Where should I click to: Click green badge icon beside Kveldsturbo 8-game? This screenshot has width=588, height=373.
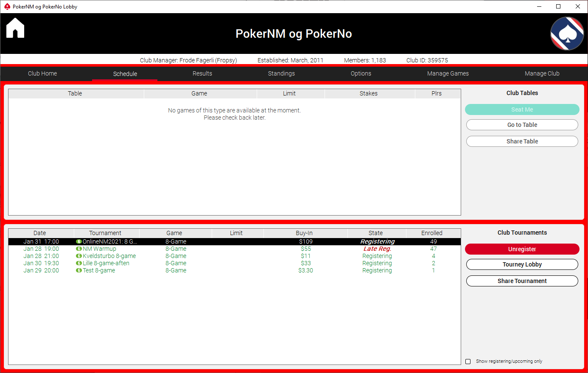click(x=78, y=256)
